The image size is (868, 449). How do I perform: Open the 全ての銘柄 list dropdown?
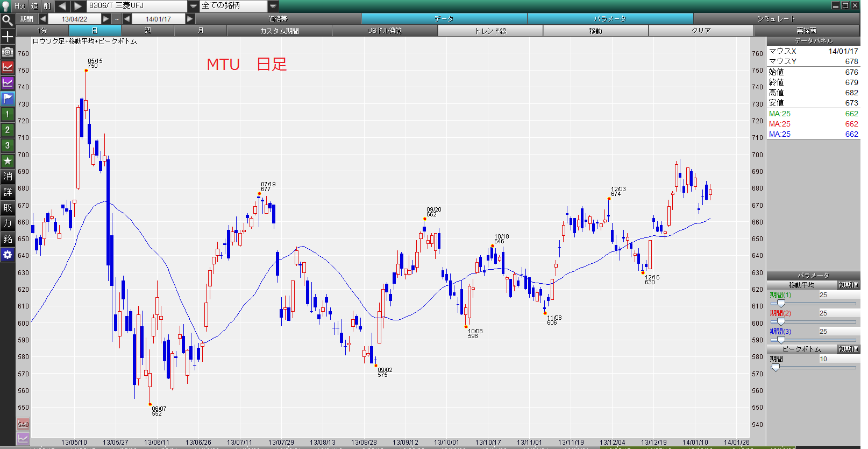pyautogui.click(x=273, y=6)
